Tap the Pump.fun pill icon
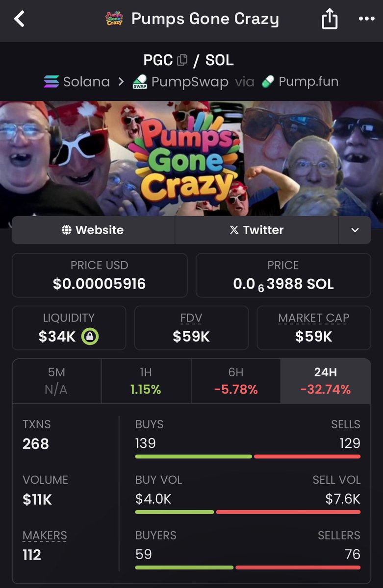 tap(267, 81)
